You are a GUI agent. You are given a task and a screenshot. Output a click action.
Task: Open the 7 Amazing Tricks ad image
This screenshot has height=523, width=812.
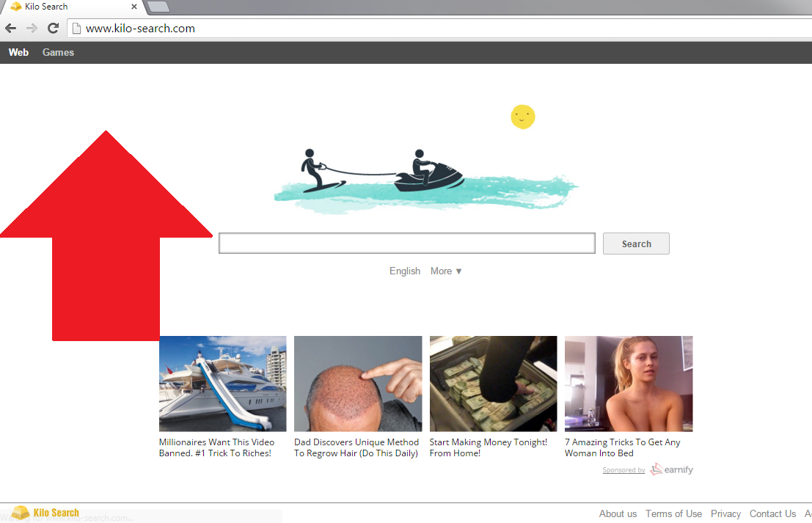[x=629, y=384]
